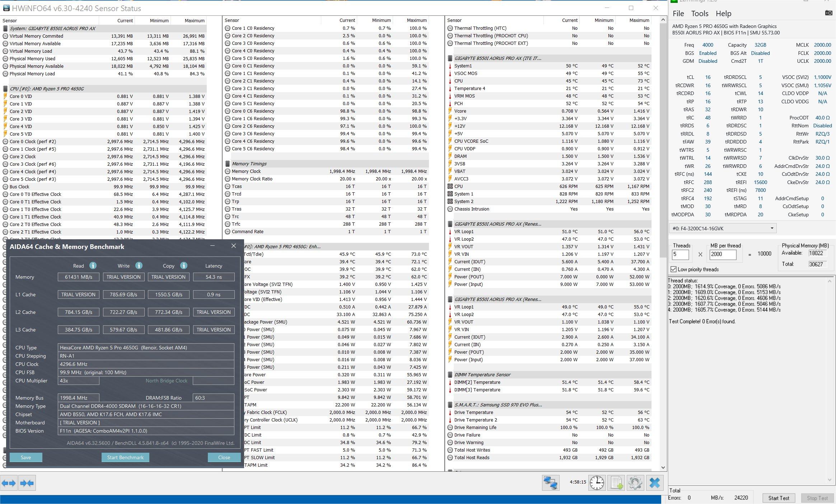
Task: Click the info icon next to Copy
Action: (184, 265)
